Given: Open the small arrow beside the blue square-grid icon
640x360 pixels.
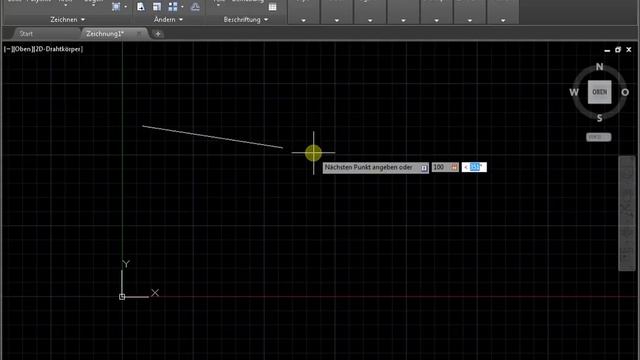Looking at the screenshot, I should 125,7.
